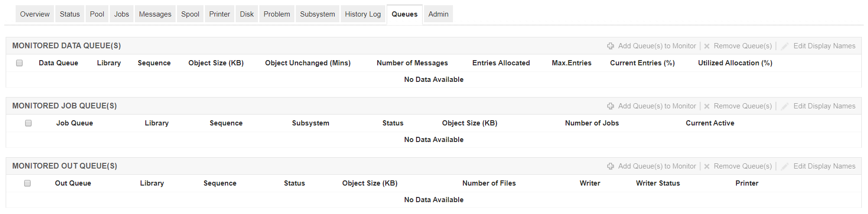The height and width of the screenshot is (214, 868).
Task: Tick the select-all Out Queue checkbox
Action: [x=27, y=183]
